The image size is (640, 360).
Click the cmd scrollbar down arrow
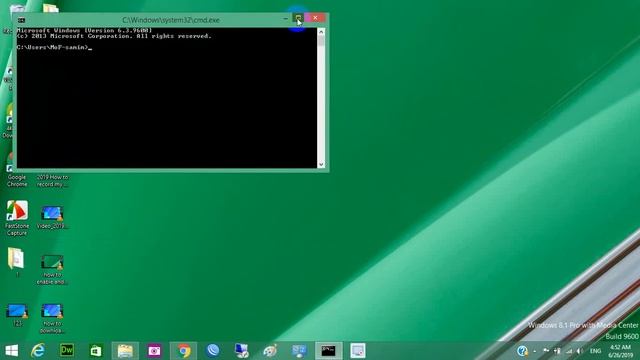click(x=321, y=164)
